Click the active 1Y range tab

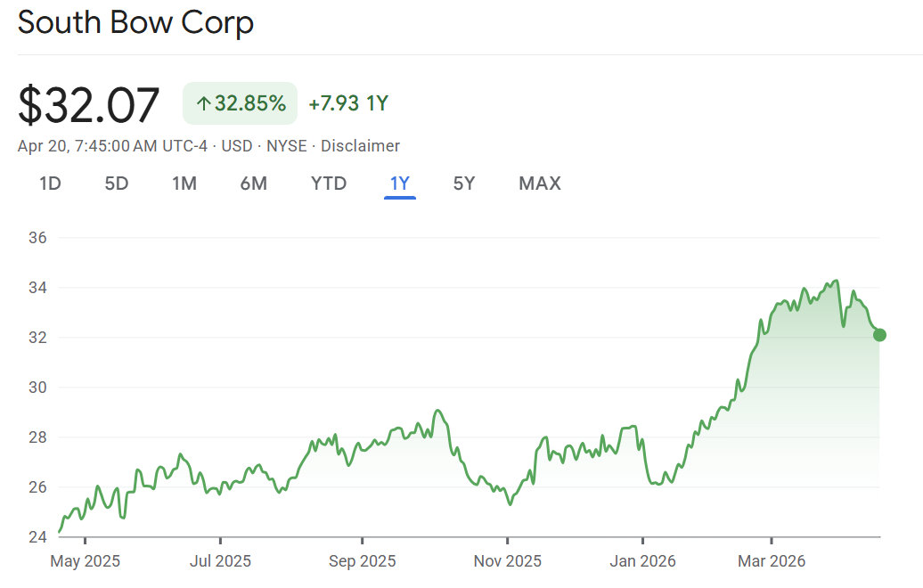tap(400, 184)
